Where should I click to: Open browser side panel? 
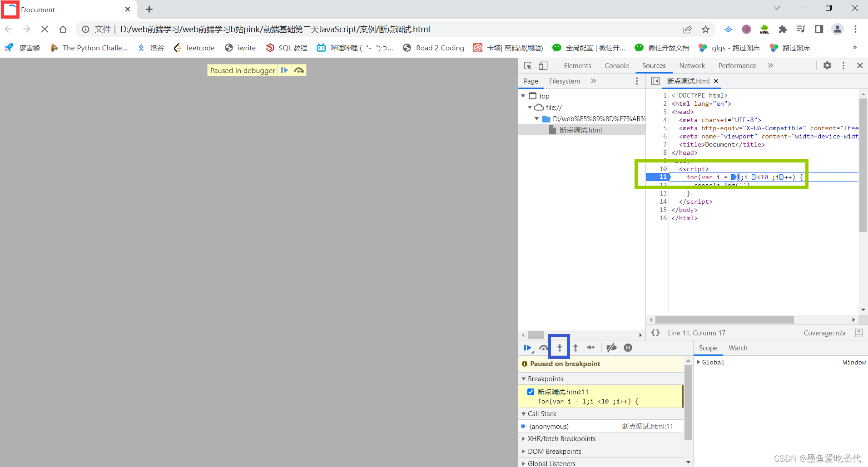pos(819,29)
